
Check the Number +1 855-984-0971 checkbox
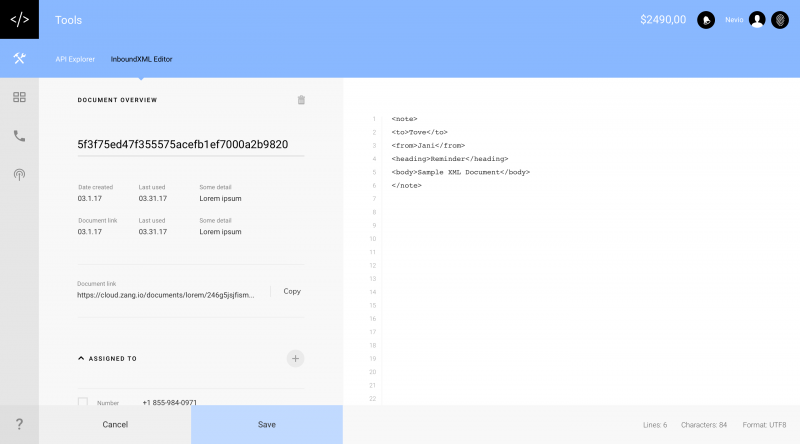pos(83,403)
